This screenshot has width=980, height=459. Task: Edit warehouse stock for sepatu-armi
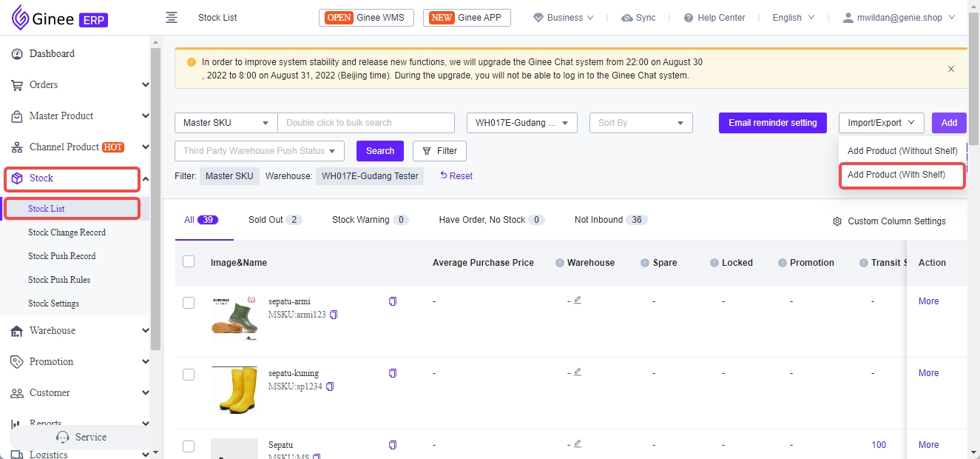click(x=578, y=300)
